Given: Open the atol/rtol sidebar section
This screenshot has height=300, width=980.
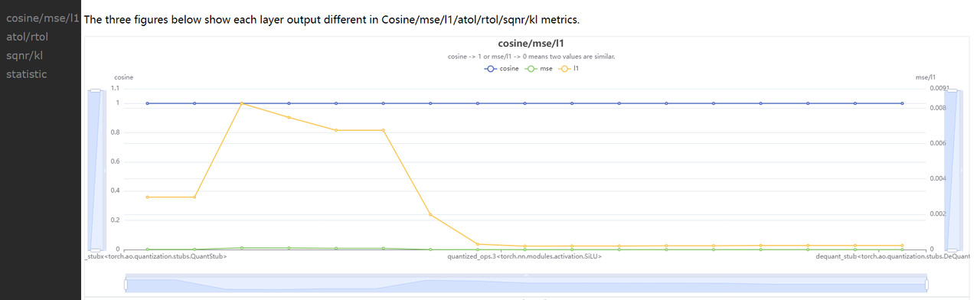Looking at the screenshot, I should pyautogui.click(x=27, y=36).
